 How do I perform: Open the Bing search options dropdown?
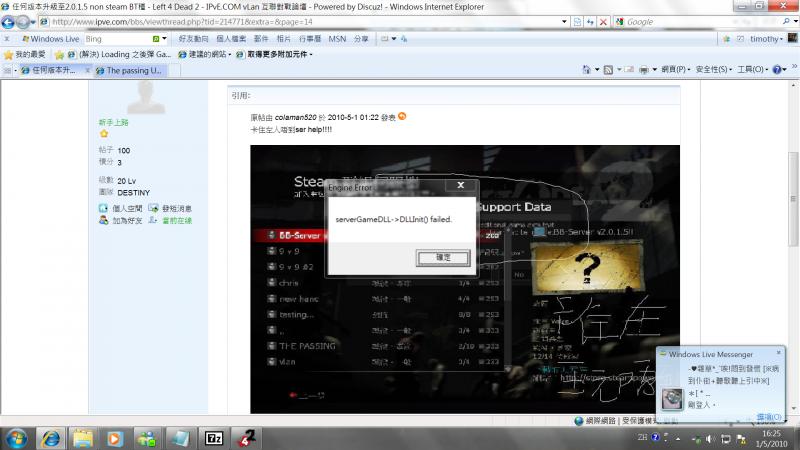tap(164, 39)
